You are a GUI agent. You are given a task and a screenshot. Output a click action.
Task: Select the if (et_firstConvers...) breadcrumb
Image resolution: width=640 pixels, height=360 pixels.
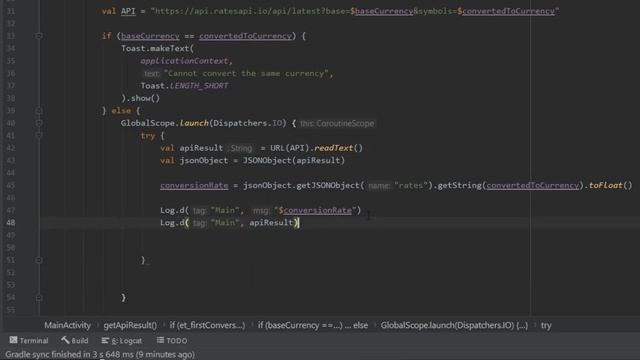coord(207,325)
